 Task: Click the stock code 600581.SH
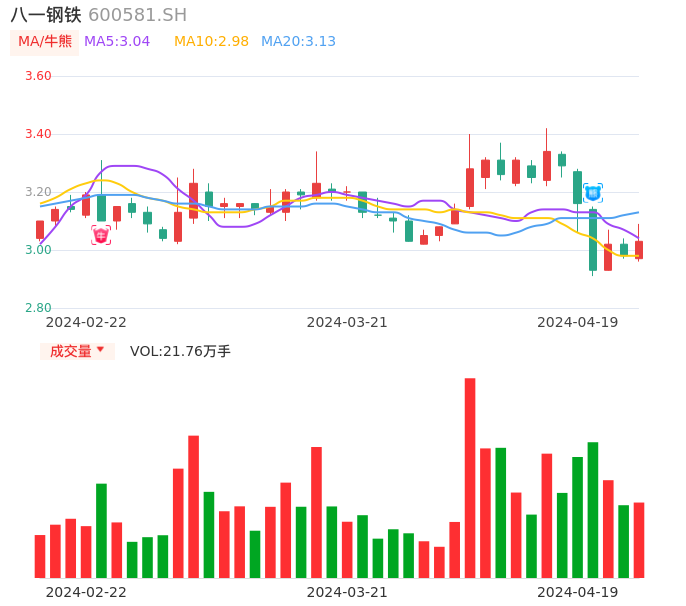coord(137,15)
